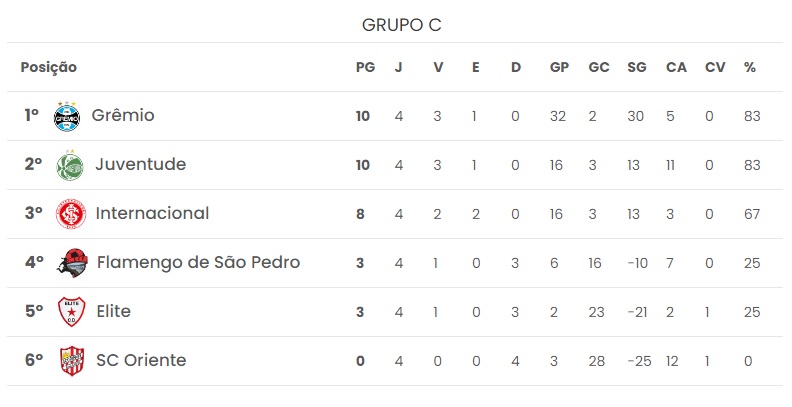The height and width of the screenshot is (407, 792).
Task: Open the Elite team name
Action: [x=114, y=311]
